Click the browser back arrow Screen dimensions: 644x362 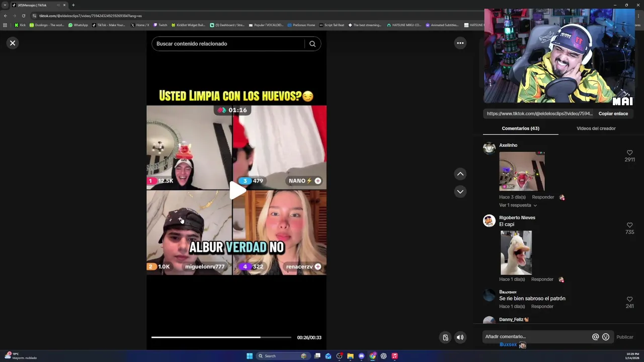tap(6, 16)
